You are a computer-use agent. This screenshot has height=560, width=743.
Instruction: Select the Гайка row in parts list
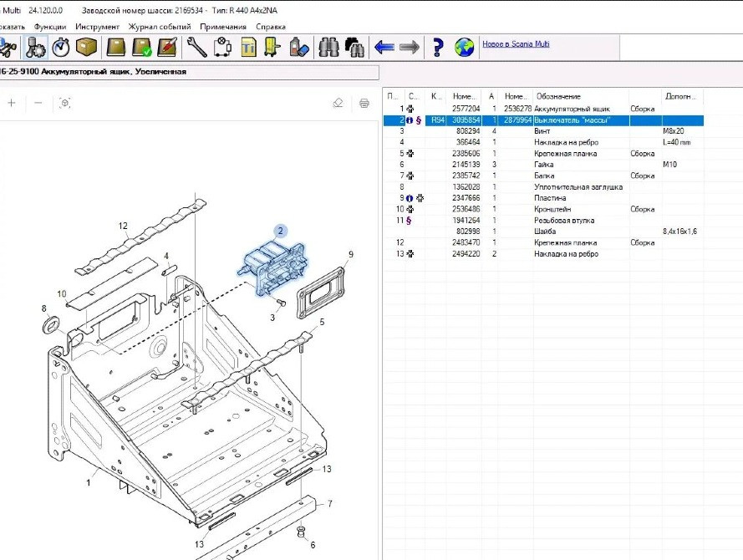point(543,165)
